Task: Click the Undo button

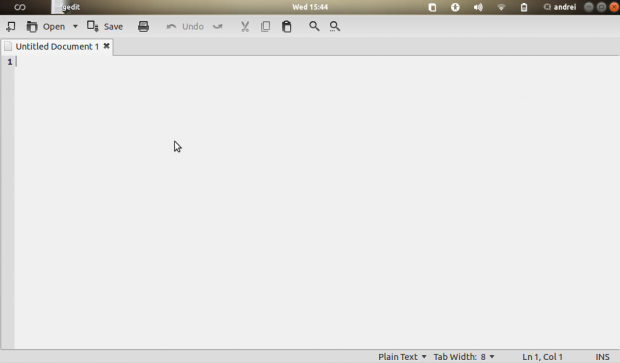Action: point(185,26)
